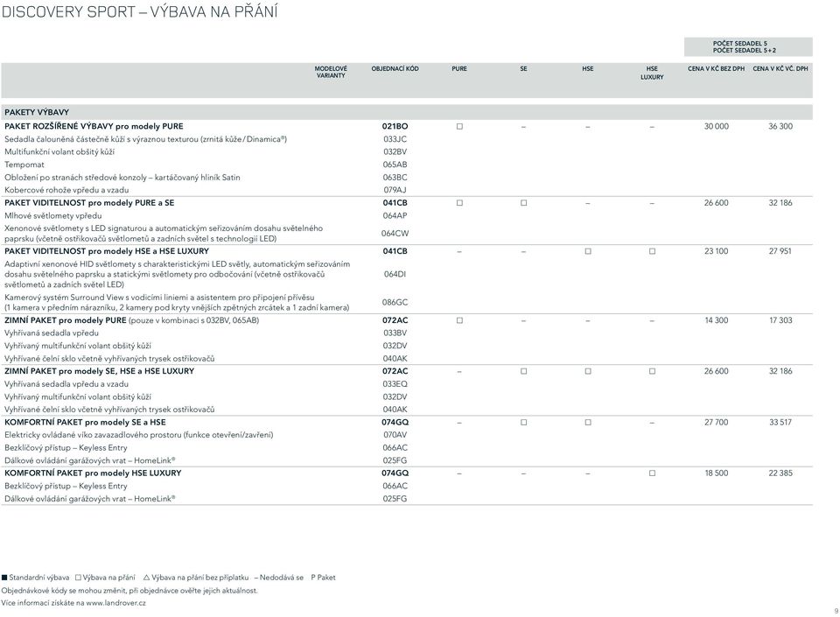Click order code 063BC
The width and height of the screenshot is (840, 617).
(x=395, y=178)
